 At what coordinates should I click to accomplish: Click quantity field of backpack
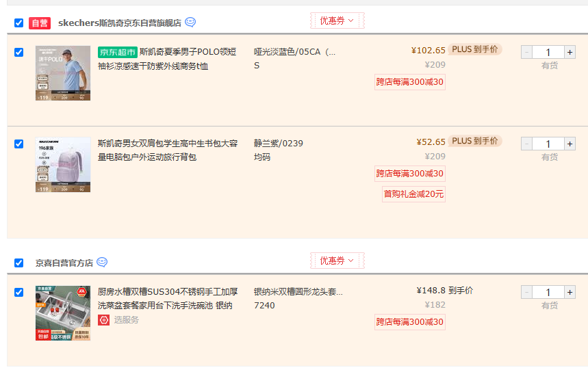(548, 144)
